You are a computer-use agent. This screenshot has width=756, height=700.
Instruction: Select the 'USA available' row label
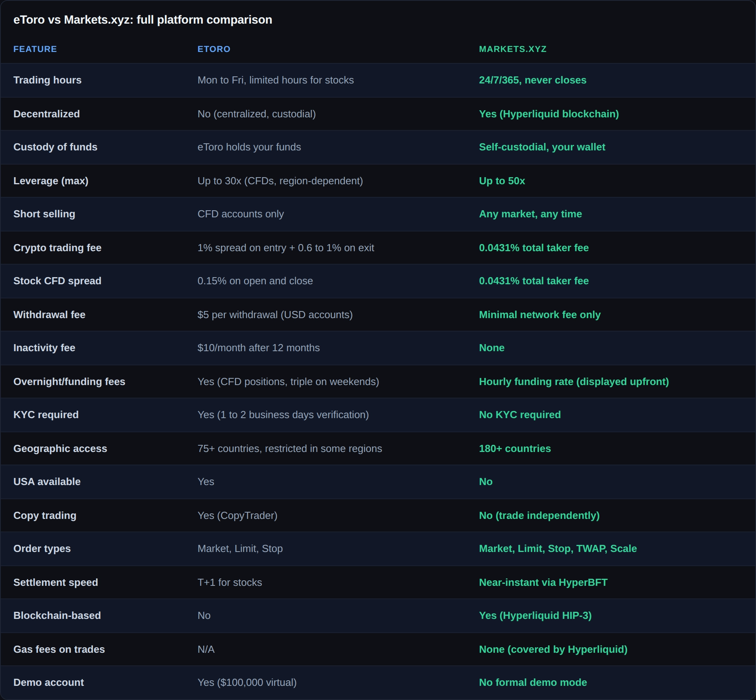[x=47, y=481]
